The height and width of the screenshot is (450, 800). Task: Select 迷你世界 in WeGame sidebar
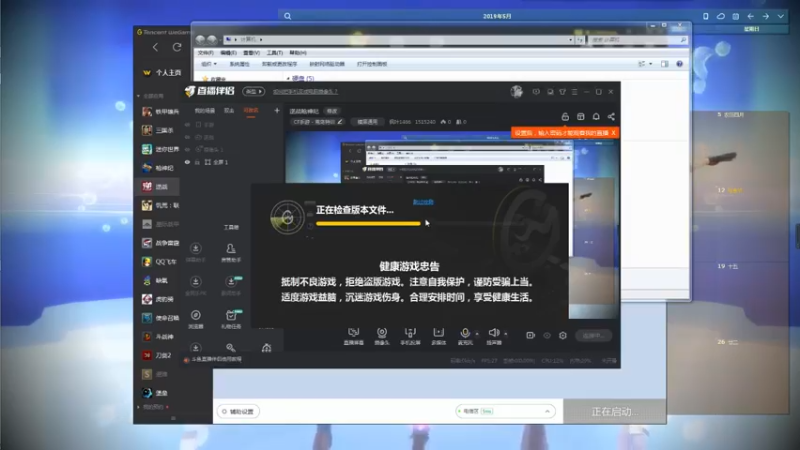159,149
